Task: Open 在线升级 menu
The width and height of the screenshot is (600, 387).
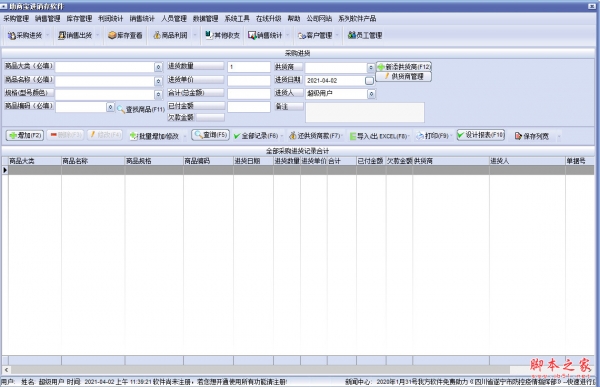Action: point(269,18)
